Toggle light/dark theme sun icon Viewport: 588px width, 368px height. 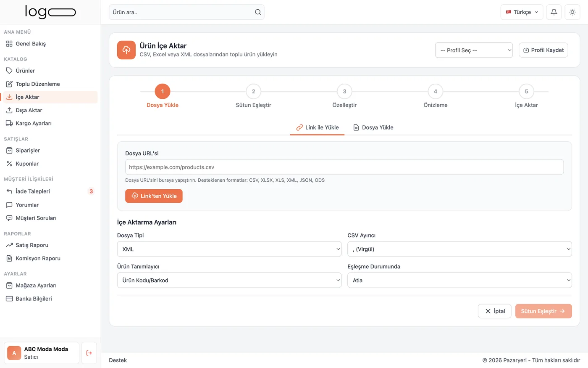(x=572, y=12)
